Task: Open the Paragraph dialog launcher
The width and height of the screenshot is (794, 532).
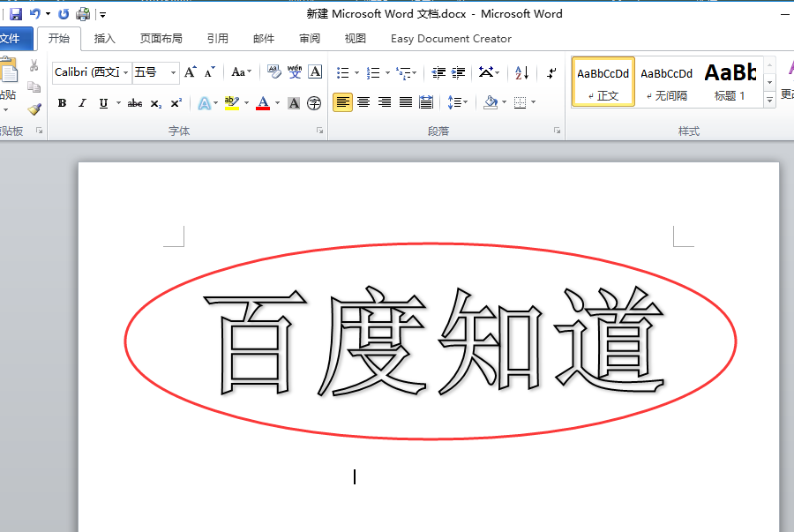Action: 557,131
